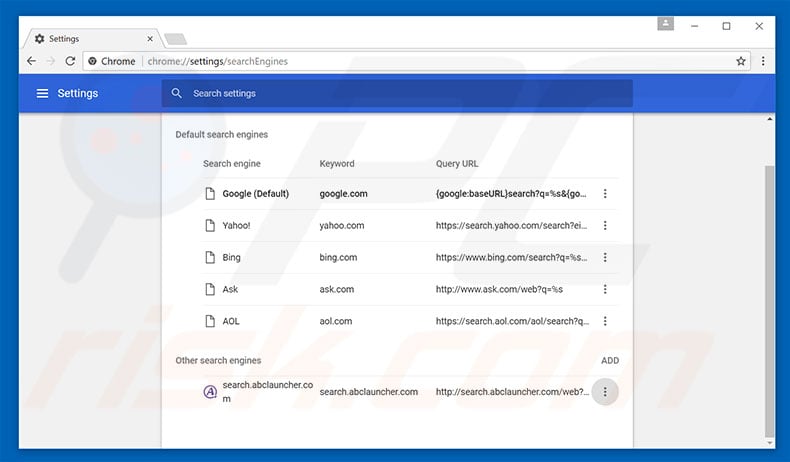Image resolution: width=790 pixels, height=462 pixels.
Task: Open the Settings hamburger menu
Action: [x=42, y=93]
